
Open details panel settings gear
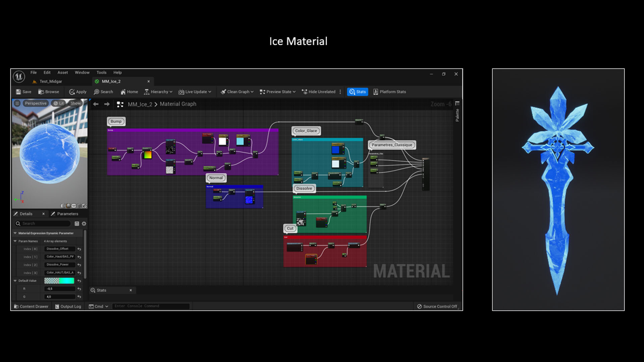coord(84,224)
